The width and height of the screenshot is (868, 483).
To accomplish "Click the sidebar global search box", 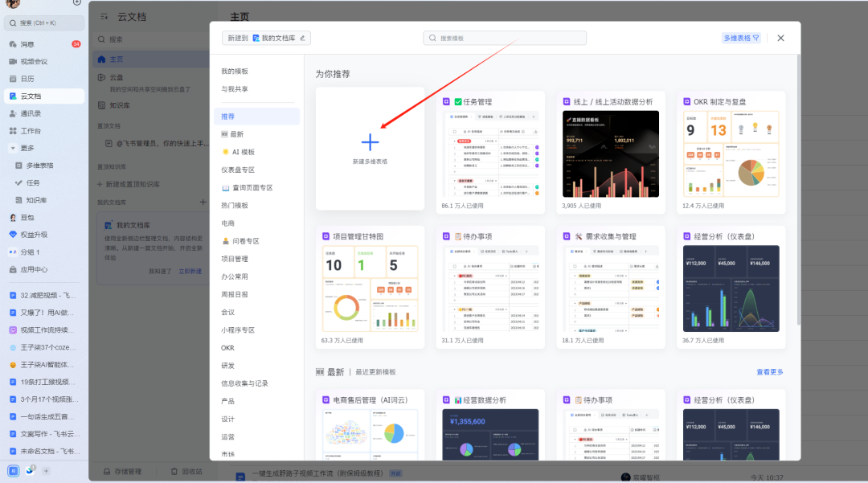I will pos(44,23).
